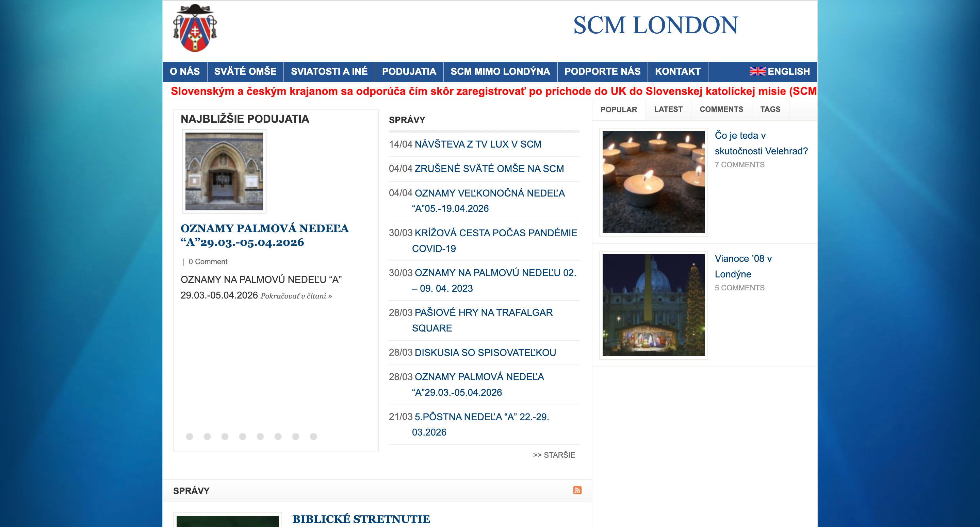The height and width of the screenshot is (527, 980).
Task: Go to the KONTAKT page
Action: (677, 71)
